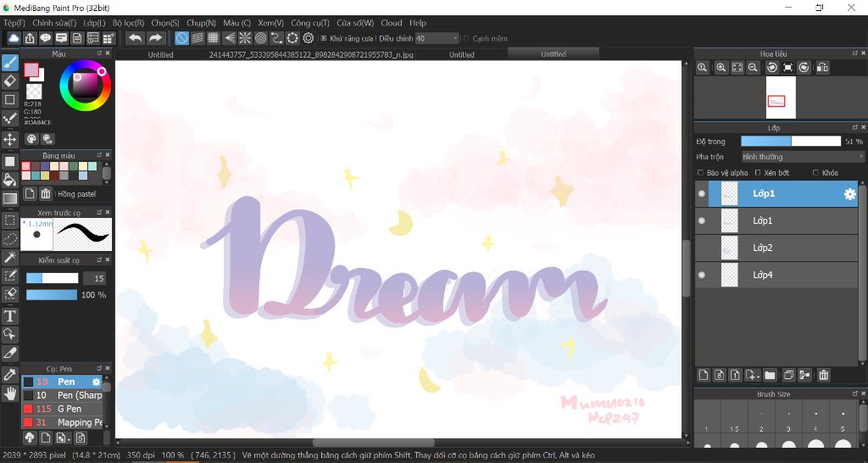Select the Bucket fill tool
Viewport: 868px width, 463px height.
point(10,180)
